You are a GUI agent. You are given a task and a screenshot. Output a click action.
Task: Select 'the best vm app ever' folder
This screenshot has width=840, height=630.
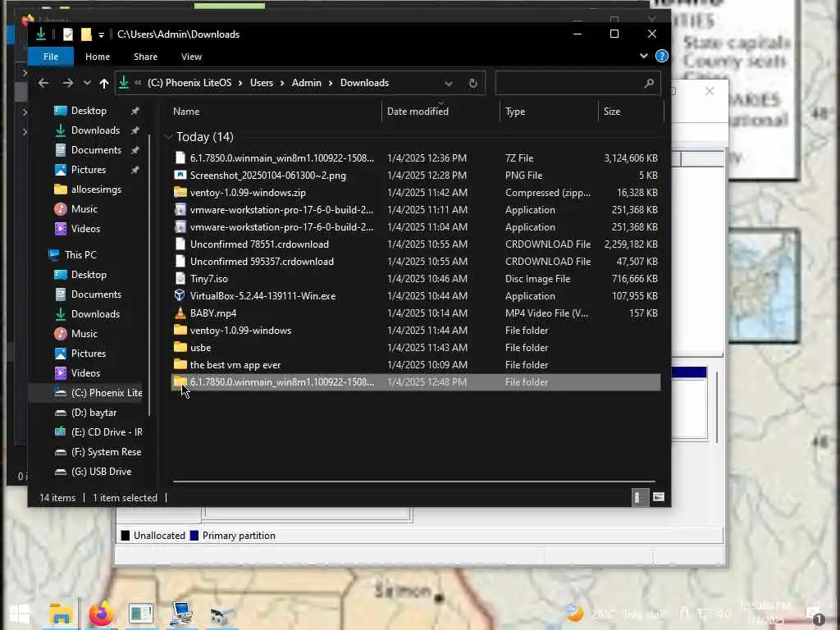(x=416, y=365)
